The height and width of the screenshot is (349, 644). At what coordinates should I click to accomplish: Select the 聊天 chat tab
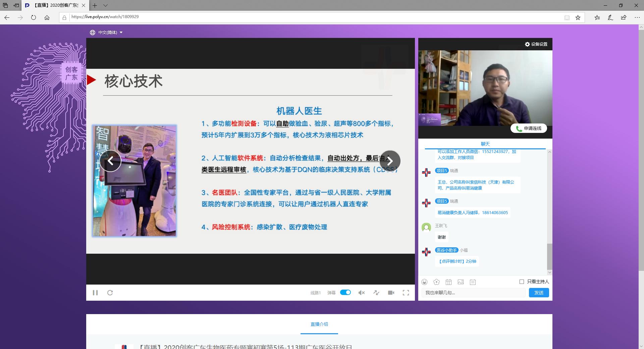[485, 144]
